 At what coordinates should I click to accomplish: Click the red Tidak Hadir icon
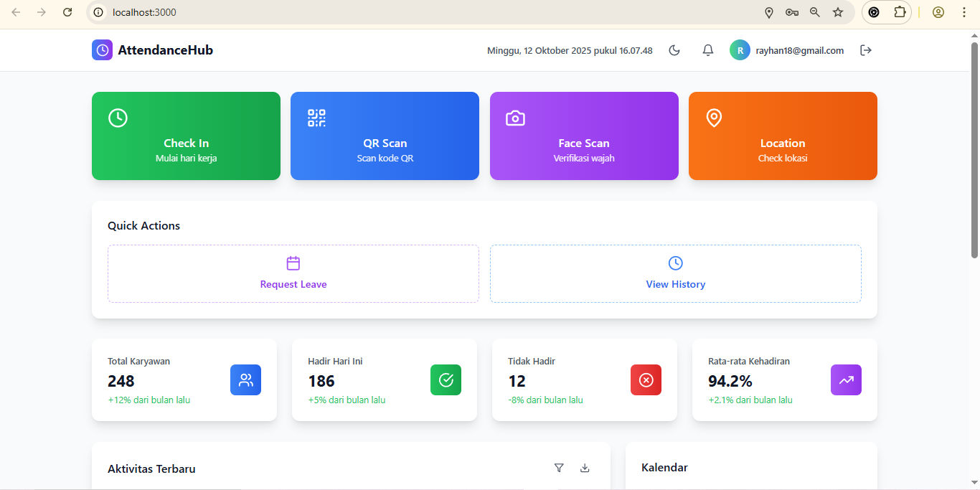pyautogui.click(x=646, y=380)
